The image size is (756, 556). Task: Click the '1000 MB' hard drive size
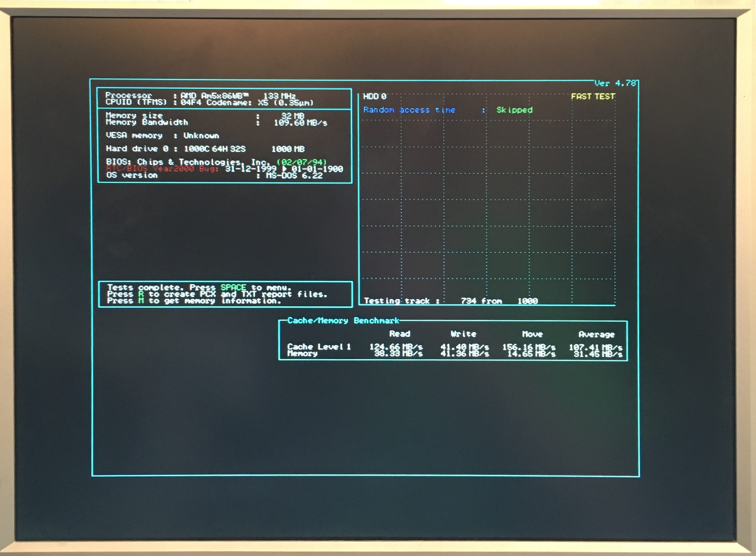[288, 149]
